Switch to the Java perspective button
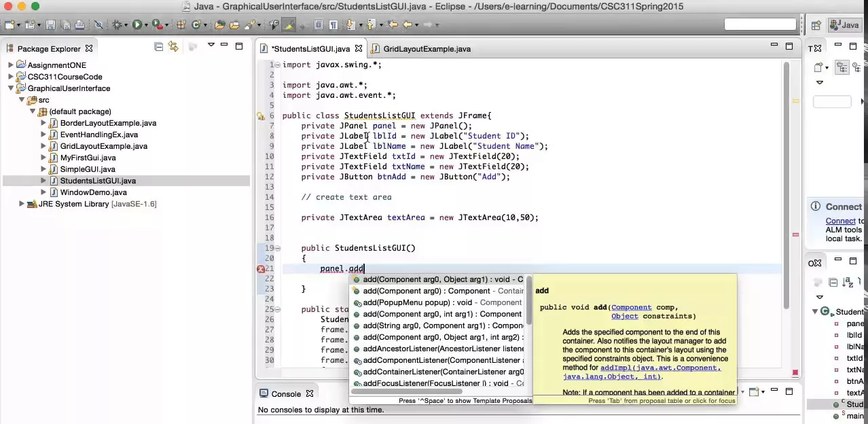 [x=844, y=25]
